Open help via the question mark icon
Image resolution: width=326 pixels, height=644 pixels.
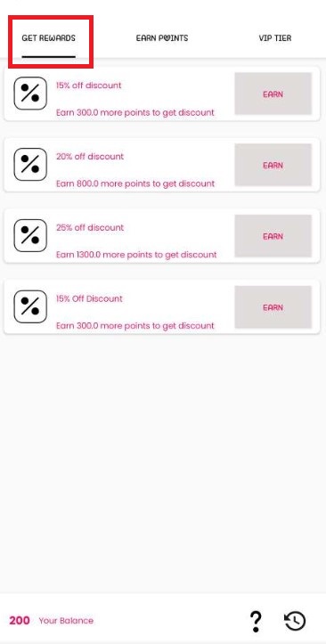point(256,622)
